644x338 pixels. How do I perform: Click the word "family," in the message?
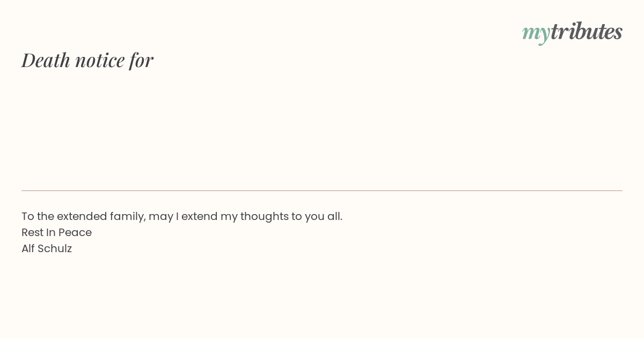pyautogui.click(x=128, y=216)
